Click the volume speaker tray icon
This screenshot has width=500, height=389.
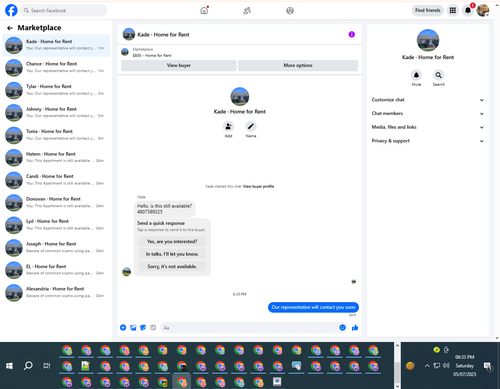tap(446, 366)
